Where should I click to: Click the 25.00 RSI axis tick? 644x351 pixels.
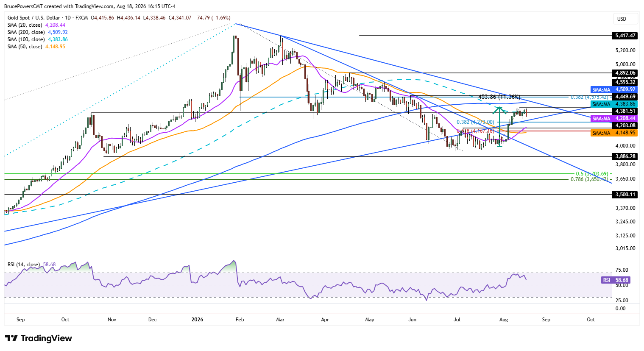(x=622, y=301)
